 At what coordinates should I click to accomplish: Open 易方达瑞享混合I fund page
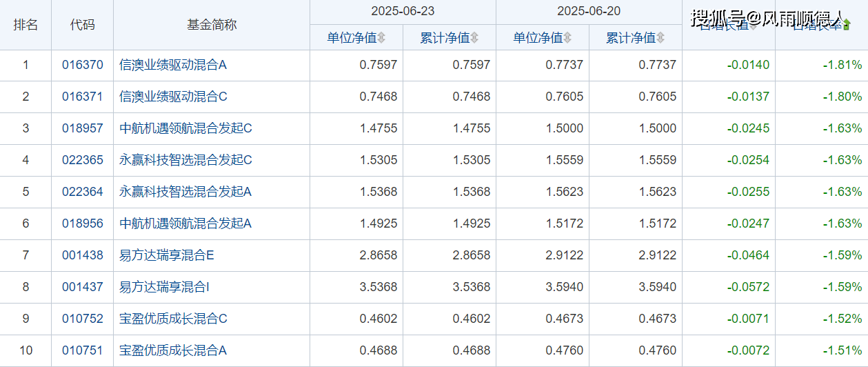[x=165, y=287]
